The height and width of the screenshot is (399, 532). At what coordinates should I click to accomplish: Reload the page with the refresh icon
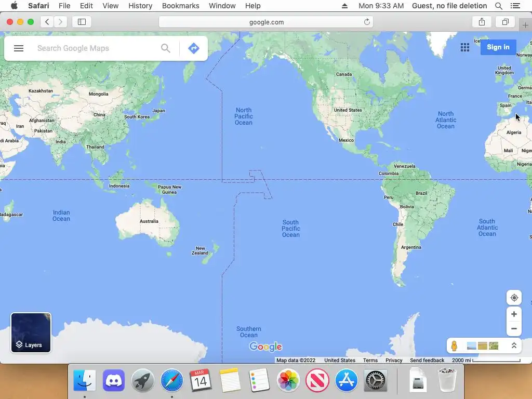[367, 22]
